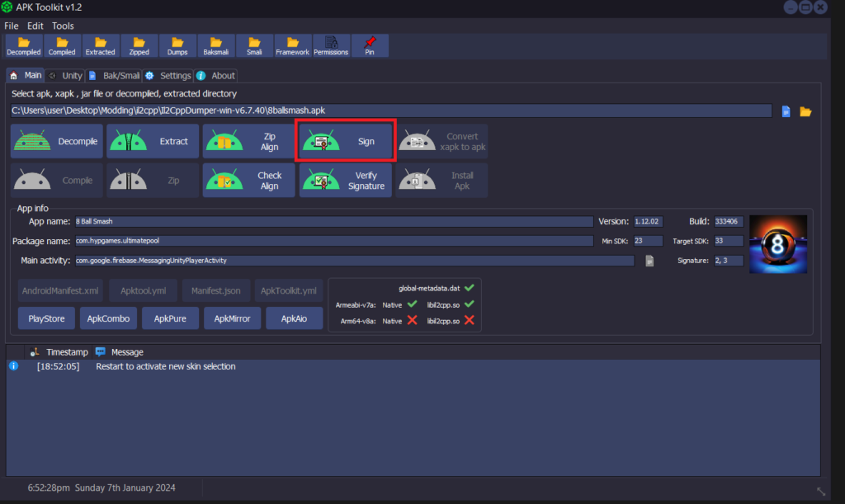Click the yellow browse folder icon
This screenshot has width=845, height=504.
(x=805, y=111)
